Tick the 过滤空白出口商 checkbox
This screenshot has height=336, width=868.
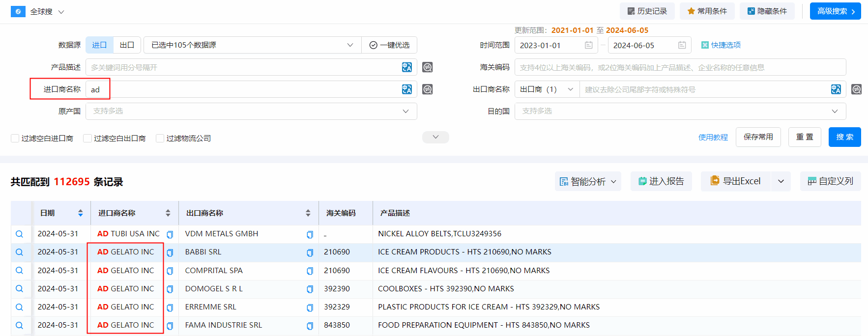87,139
